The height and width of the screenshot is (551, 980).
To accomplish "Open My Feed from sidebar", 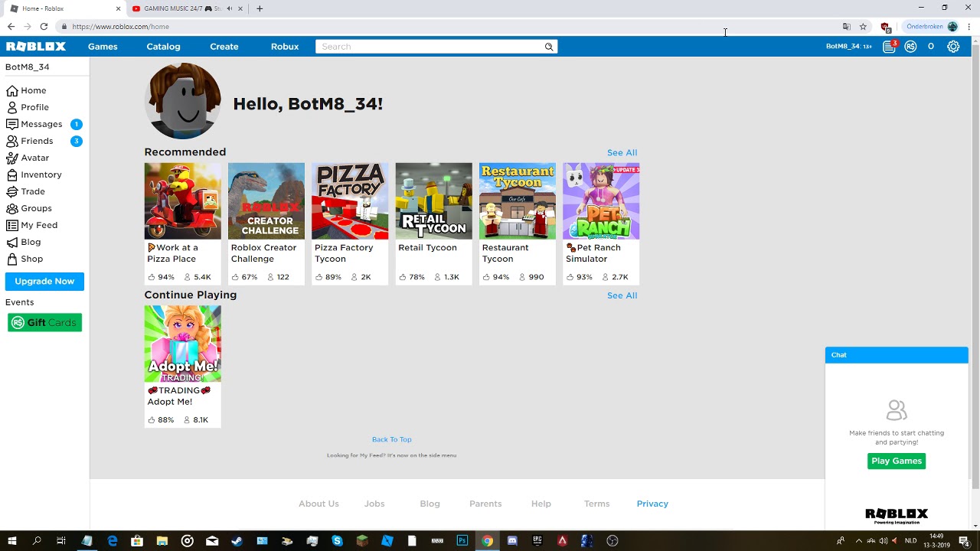I will coord(32,225).
